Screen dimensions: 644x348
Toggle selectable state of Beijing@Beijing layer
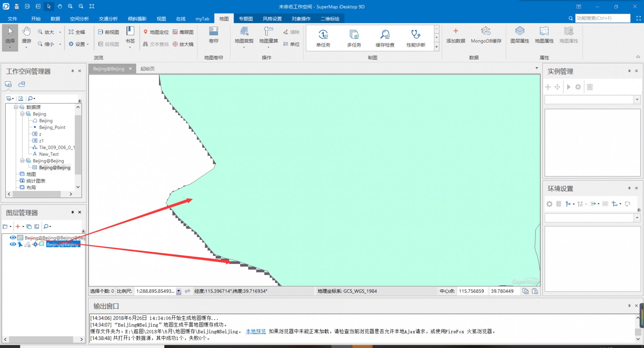click(20, 244)
